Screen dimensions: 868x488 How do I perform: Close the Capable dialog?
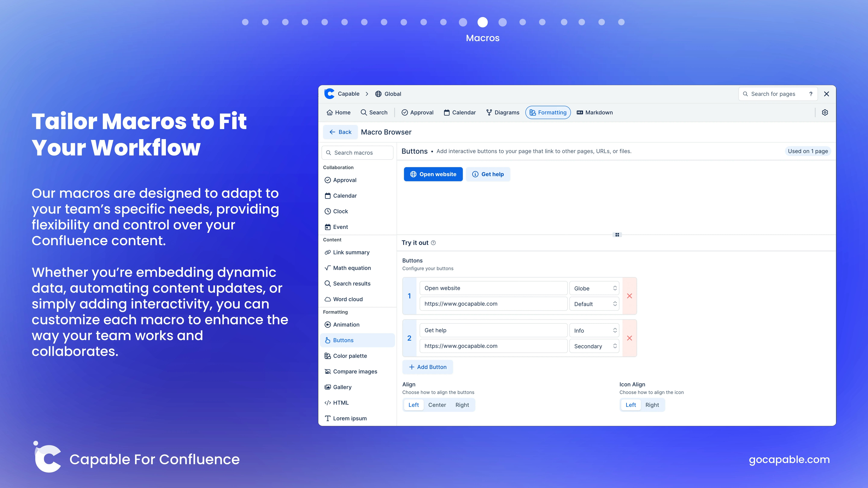point(827,94)
